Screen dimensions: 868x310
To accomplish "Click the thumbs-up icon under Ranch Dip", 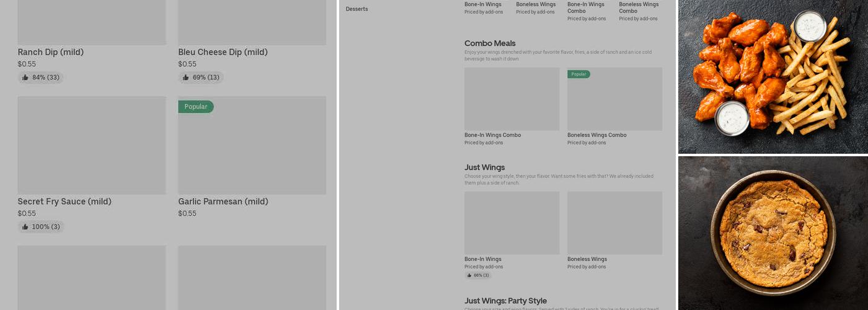I will [25, 77].
